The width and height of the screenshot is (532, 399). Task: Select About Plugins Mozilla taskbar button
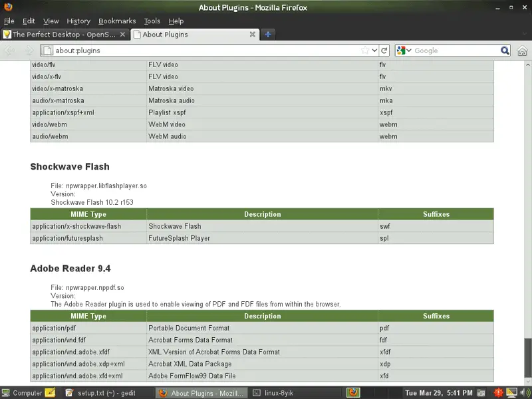pos(201,393)
